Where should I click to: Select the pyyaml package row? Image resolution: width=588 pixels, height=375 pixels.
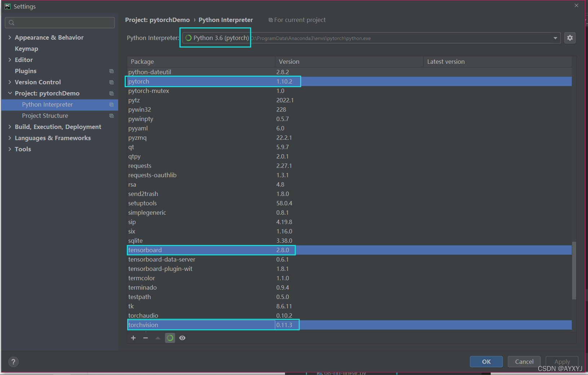pyautogui.click(x=349, y=128)
